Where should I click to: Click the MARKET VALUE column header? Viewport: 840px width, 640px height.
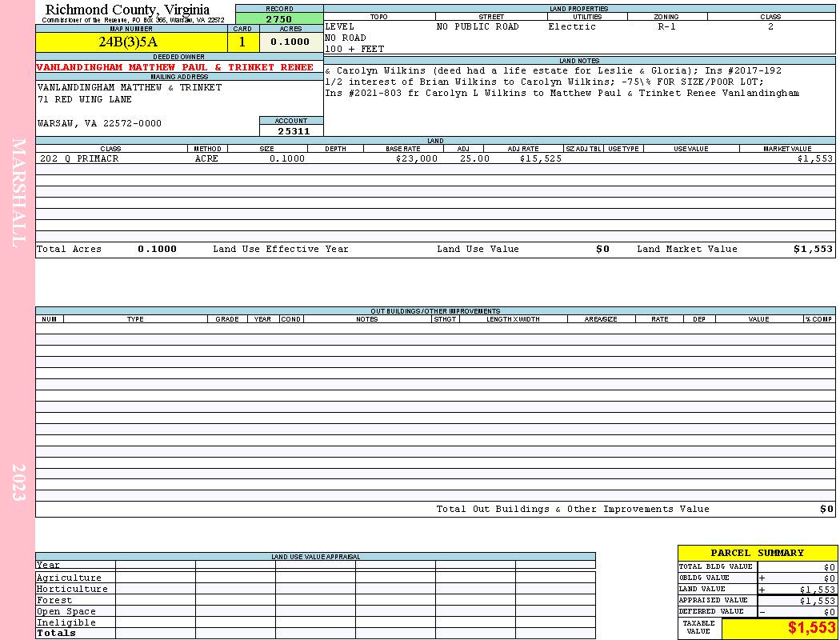pyautogui.click(x=787, y=149)
